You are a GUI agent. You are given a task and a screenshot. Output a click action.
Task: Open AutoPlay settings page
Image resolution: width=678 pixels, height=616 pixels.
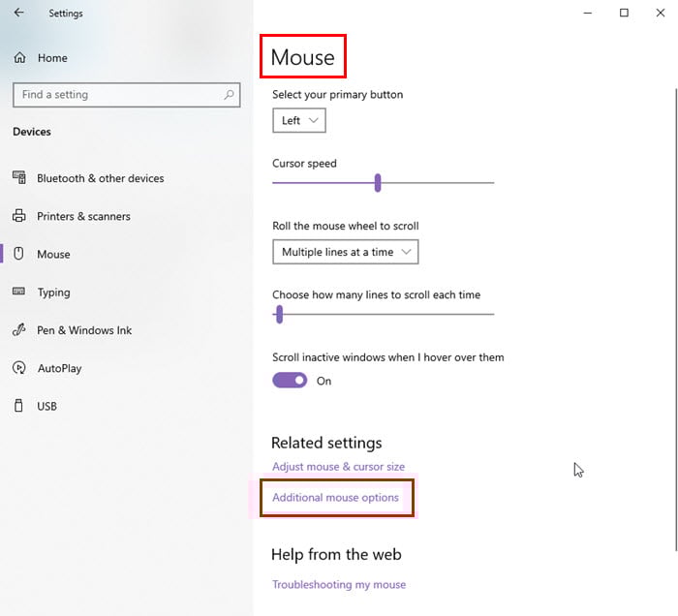point(60,368)
